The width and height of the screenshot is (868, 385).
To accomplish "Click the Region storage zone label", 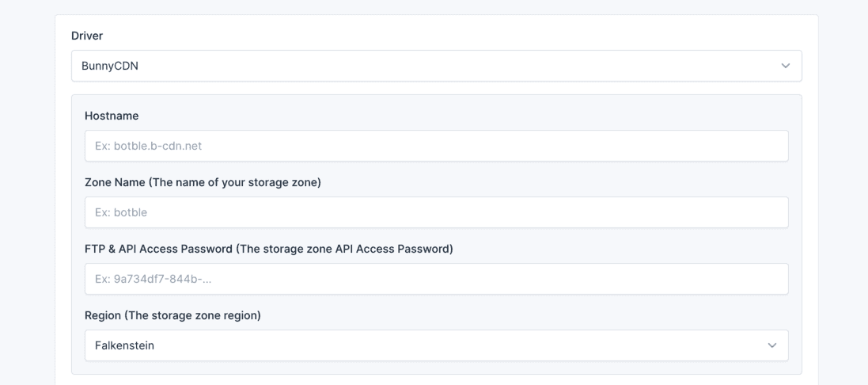I will pyautogui.click(x=172, y=315).
